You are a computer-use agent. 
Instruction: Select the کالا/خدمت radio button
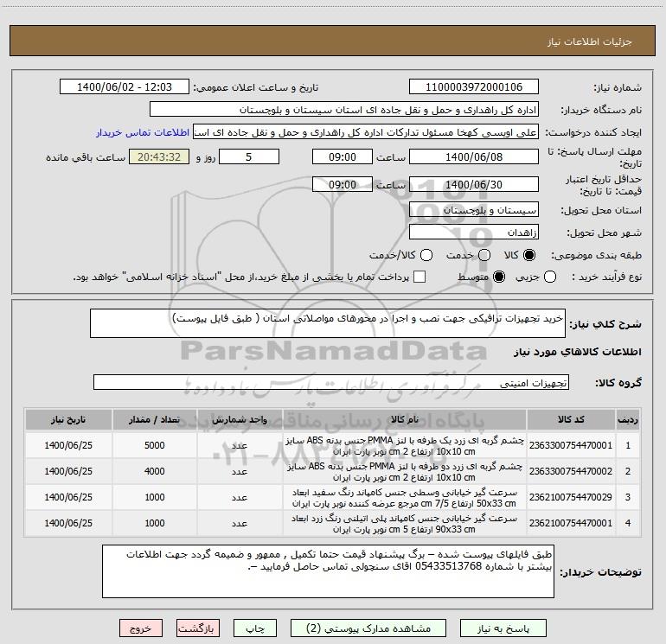tap(426, 255)
